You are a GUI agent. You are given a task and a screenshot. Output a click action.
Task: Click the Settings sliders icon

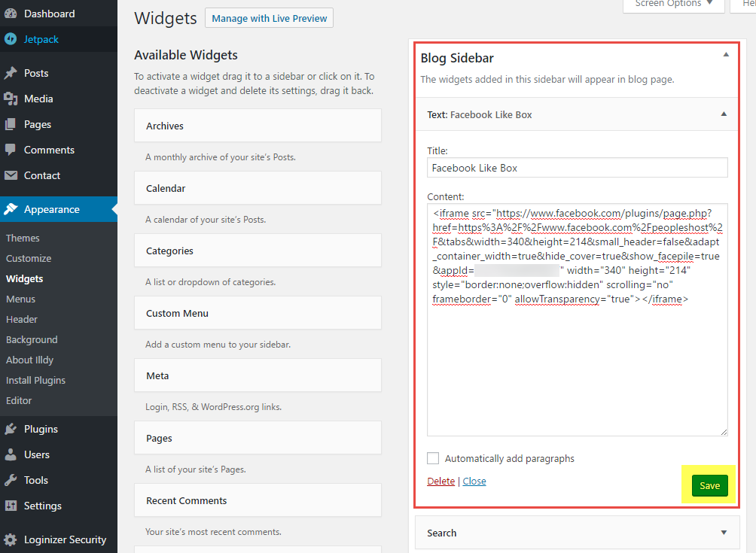click(11, 506)
